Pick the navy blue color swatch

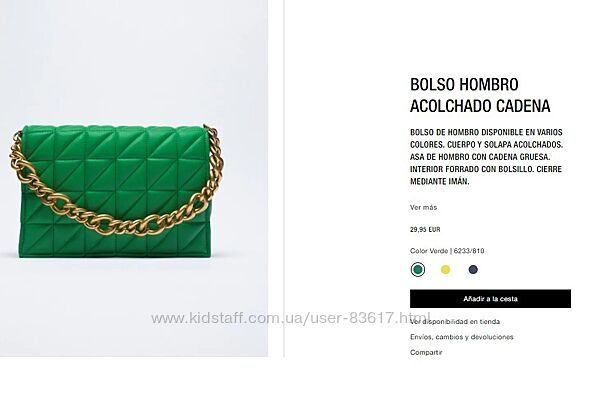[x=473, y=270]
